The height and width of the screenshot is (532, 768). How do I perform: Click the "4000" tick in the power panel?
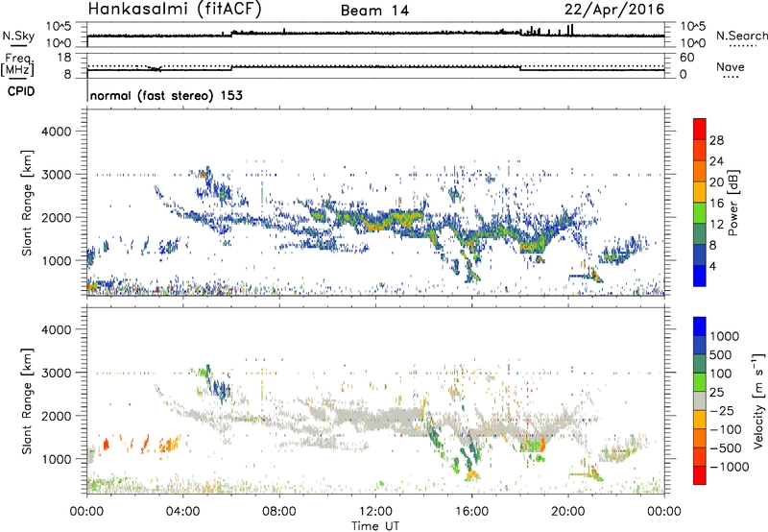click(57, 132)
